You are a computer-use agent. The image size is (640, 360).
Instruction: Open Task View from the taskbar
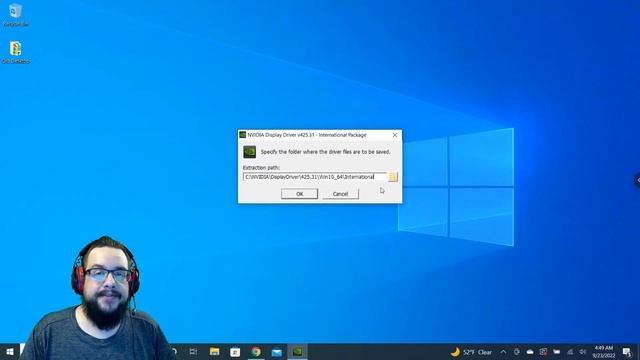click(x=193, y=352)
